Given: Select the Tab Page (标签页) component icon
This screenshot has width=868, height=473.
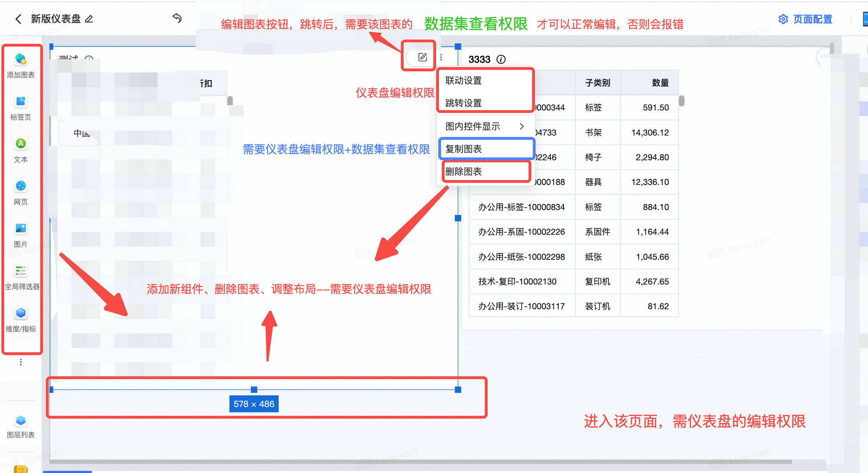Looking at the screenshot, I should [21, 102].
